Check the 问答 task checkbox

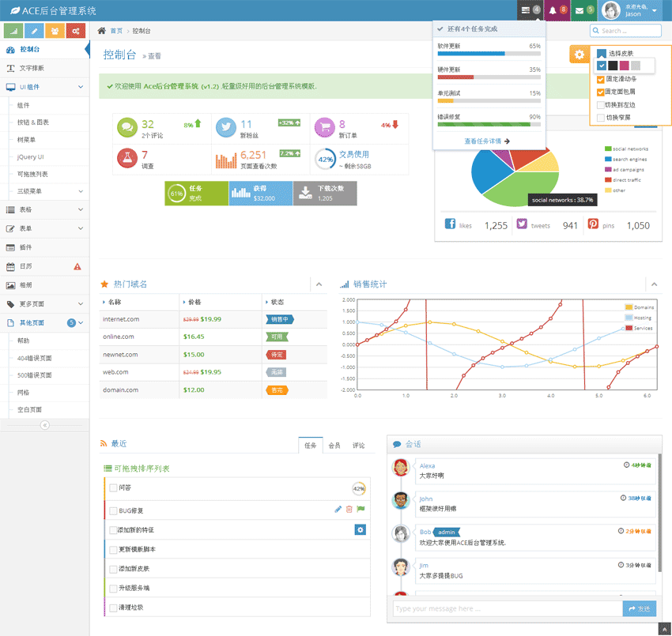[113, 488]
